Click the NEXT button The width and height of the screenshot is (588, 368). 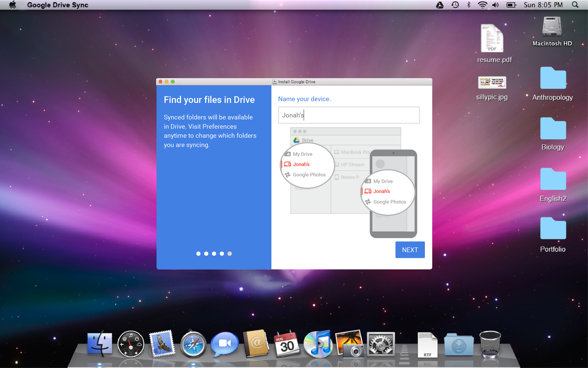tap(410, 250)
